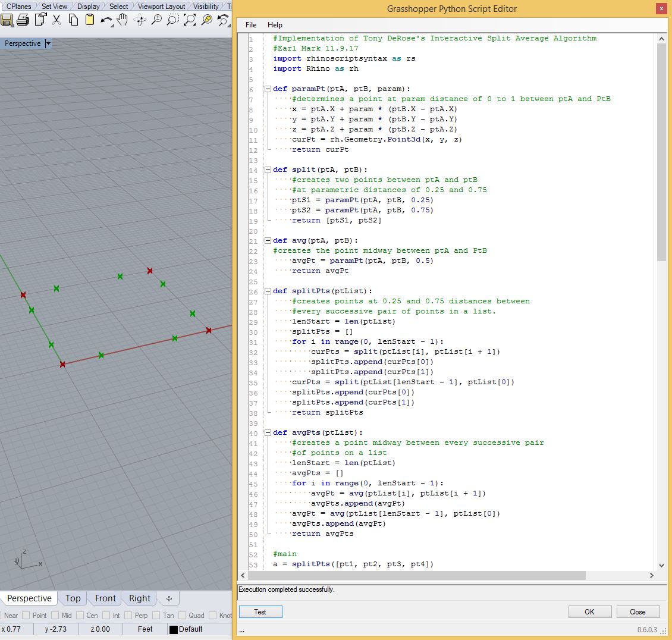This screenshot has width=672, height=640.
Task: Switch to the Right viewport tab
Action: tap(140, 598)
